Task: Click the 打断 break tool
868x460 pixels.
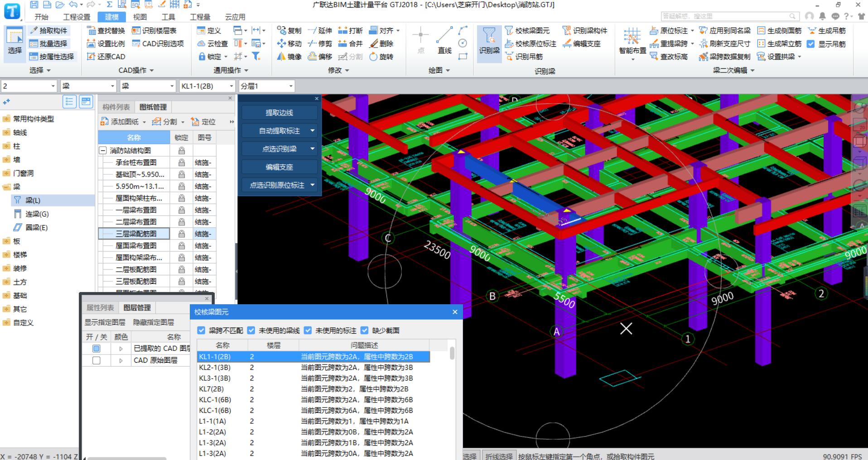Action: [x=350, y=30]
